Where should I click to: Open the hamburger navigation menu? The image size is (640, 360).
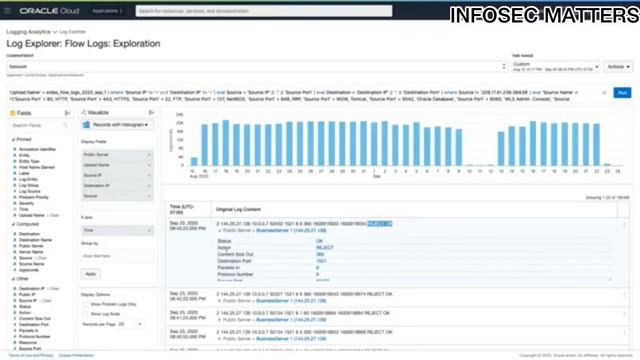point(7,11)
